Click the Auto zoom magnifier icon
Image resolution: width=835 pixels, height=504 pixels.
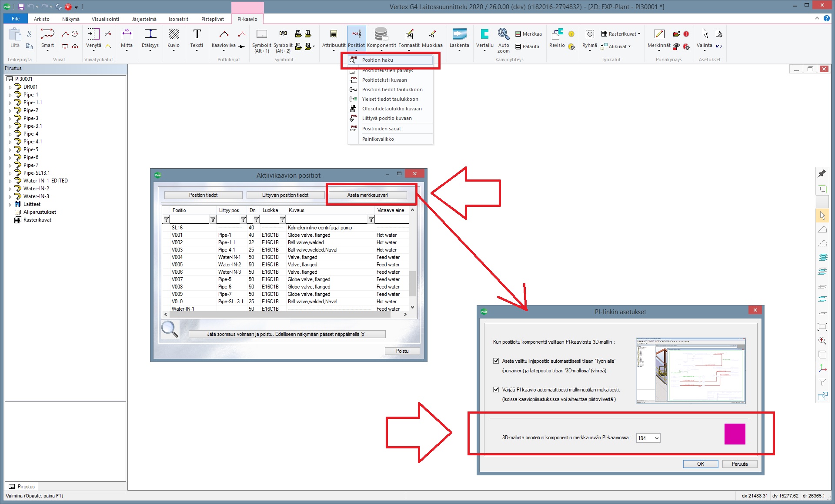coord(503,34)
